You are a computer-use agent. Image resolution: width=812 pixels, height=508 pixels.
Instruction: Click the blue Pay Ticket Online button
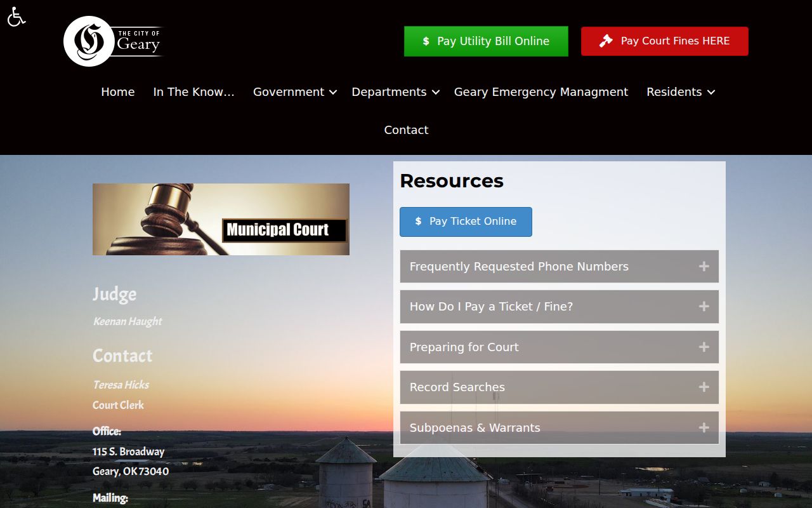point(466,222)
